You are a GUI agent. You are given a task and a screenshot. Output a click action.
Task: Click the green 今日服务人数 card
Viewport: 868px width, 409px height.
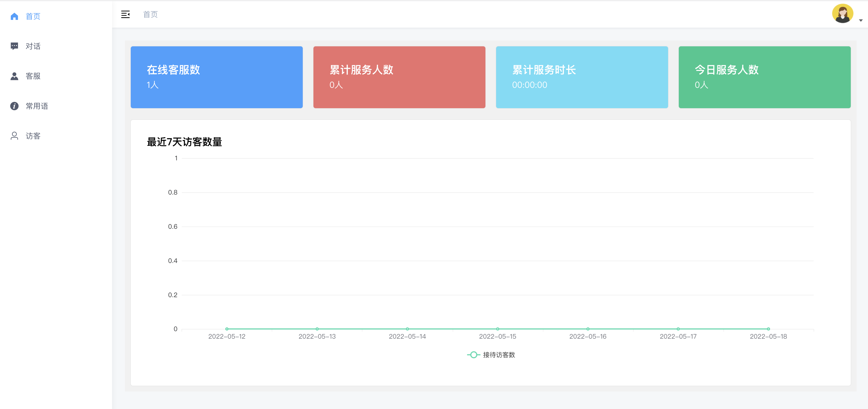(765, 77)
